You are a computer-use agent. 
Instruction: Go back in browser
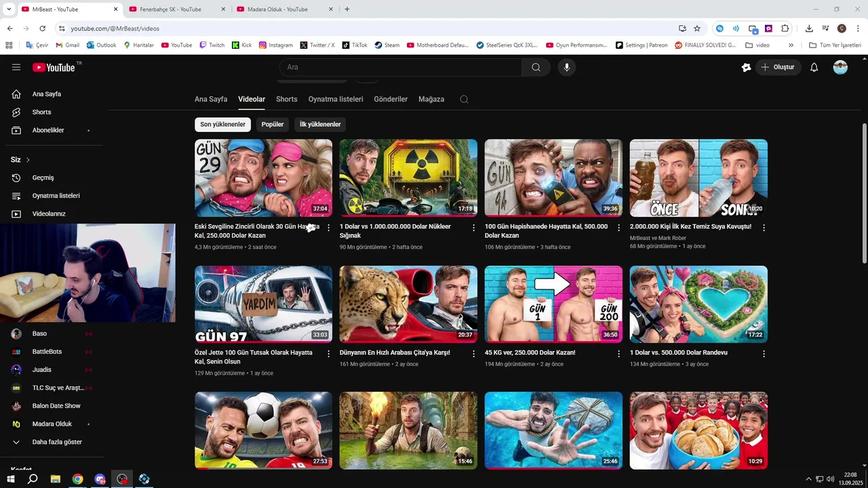(x=9, y=28)
